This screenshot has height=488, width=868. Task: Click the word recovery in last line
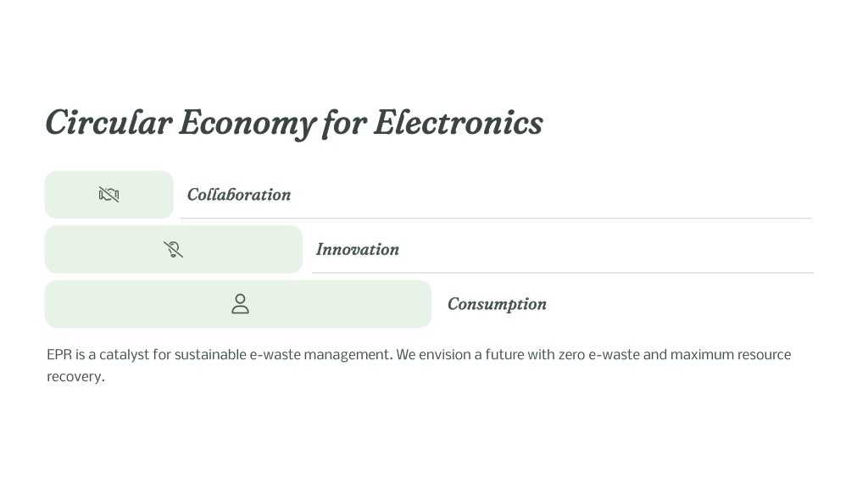coord(75,377)
